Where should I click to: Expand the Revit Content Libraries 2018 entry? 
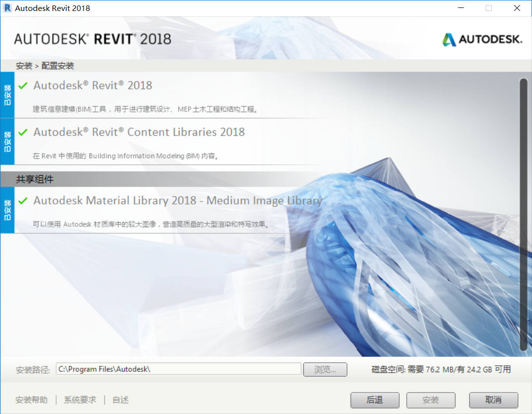[x=138, y=132]
